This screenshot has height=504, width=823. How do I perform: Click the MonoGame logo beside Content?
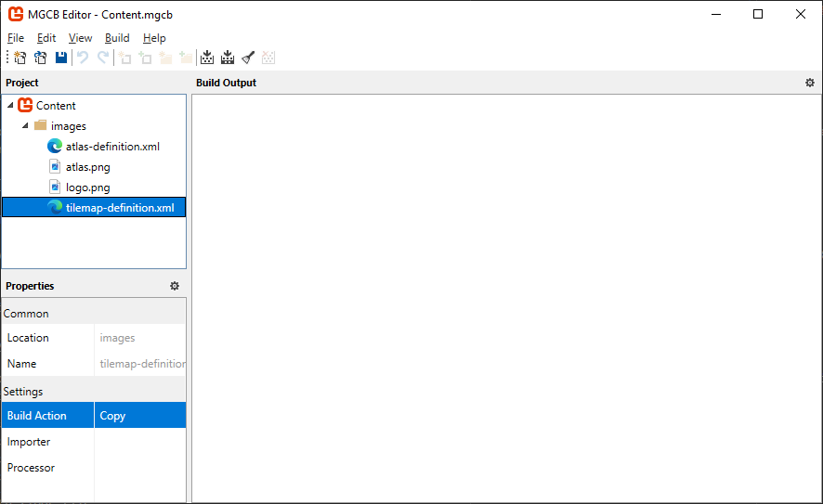(25, 105)
